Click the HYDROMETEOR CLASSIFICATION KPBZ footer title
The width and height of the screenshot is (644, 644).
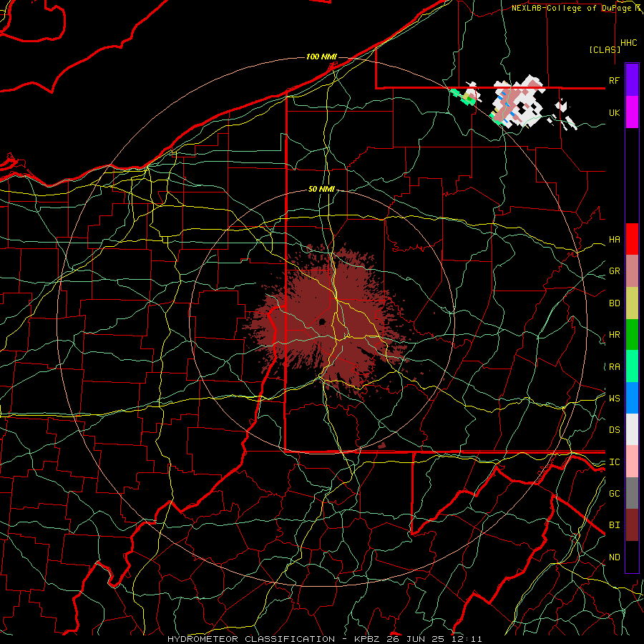tap(324, 639)
